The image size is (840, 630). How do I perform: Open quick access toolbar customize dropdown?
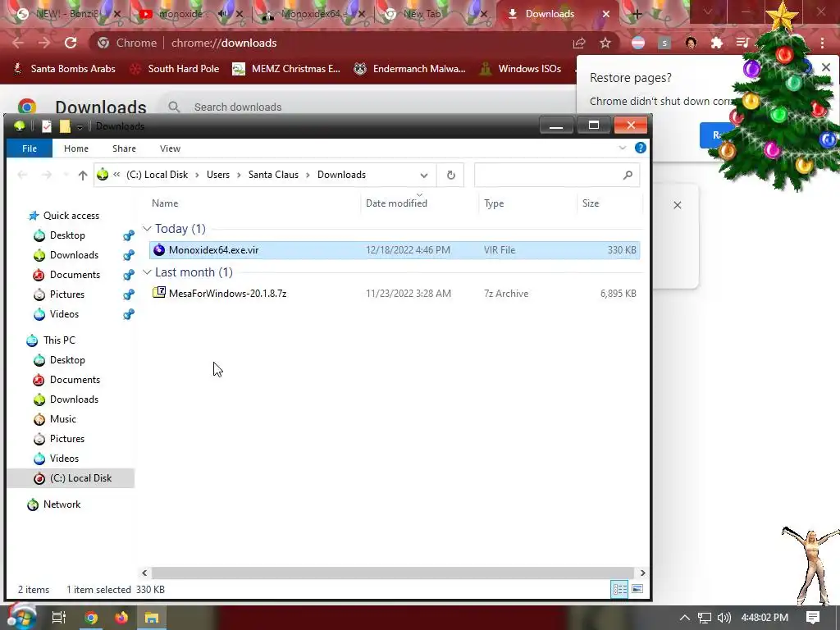[80, 126]
